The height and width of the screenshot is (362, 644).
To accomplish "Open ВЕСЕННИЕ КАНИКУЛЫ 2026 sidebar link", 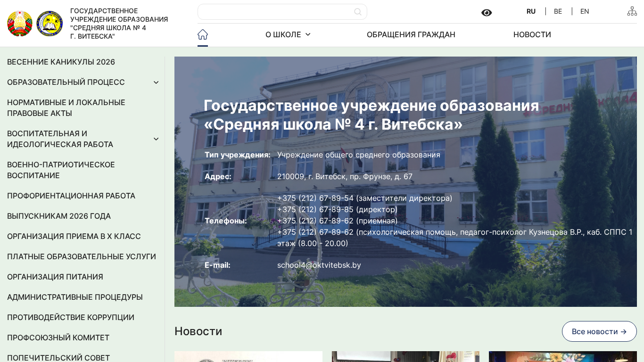I will [x=61, y=62].
